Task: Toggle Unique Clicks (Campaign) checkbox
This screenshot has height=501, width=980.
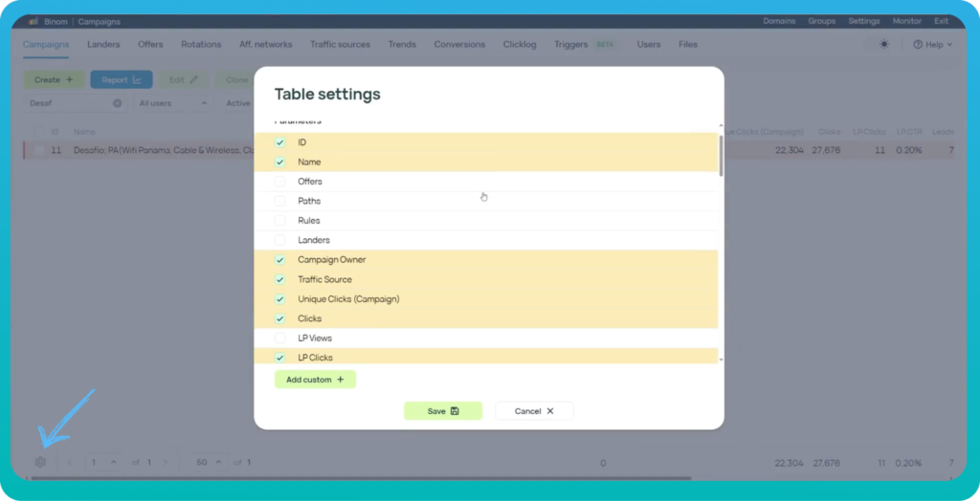Action: tap(280, 298)
